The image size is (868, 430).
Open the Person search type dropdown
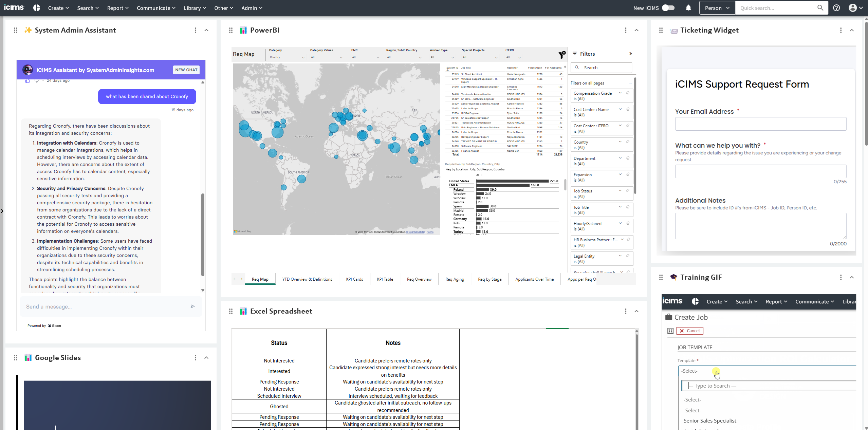coord(717,8)
